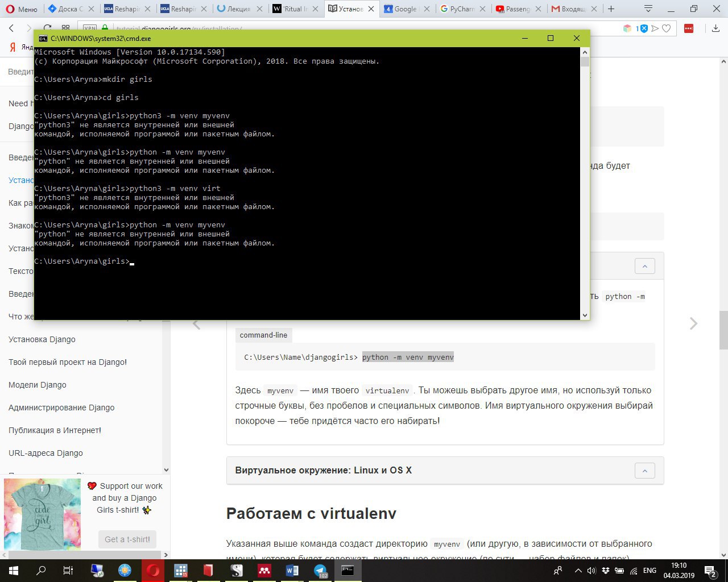The height and width of the screenshot is (582, 728).
Task: Open the round orange-blue icon on taskbar
Action: pyautogui.click(x=125, y=571)
